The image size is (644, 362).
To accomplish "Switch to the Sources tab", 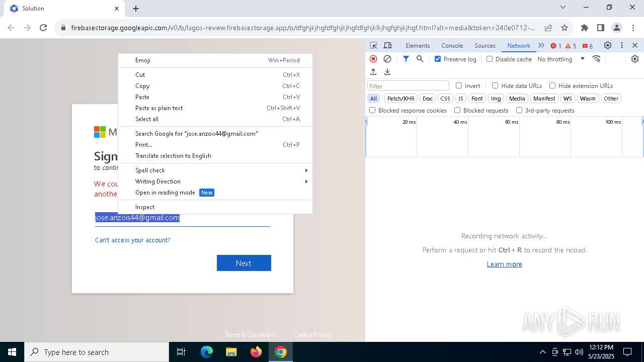I will (485, 45).
